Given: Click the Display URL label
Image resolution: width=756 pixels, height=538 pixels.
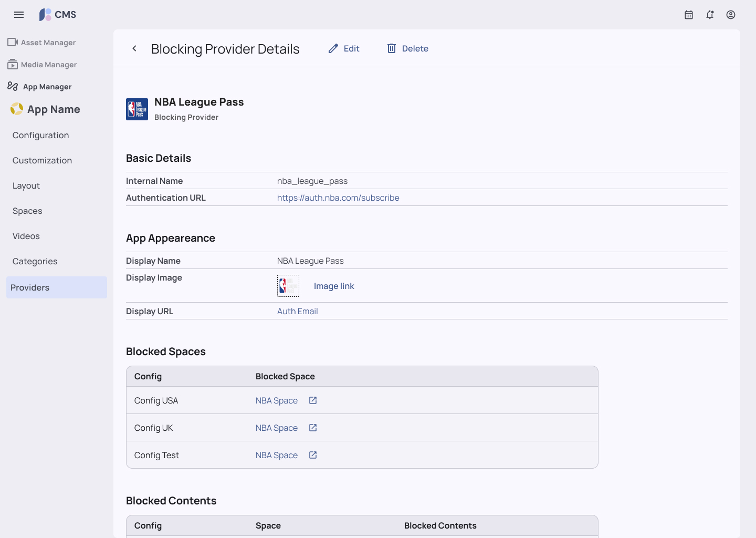Looking at the screenshot, I should pos(150,311).
